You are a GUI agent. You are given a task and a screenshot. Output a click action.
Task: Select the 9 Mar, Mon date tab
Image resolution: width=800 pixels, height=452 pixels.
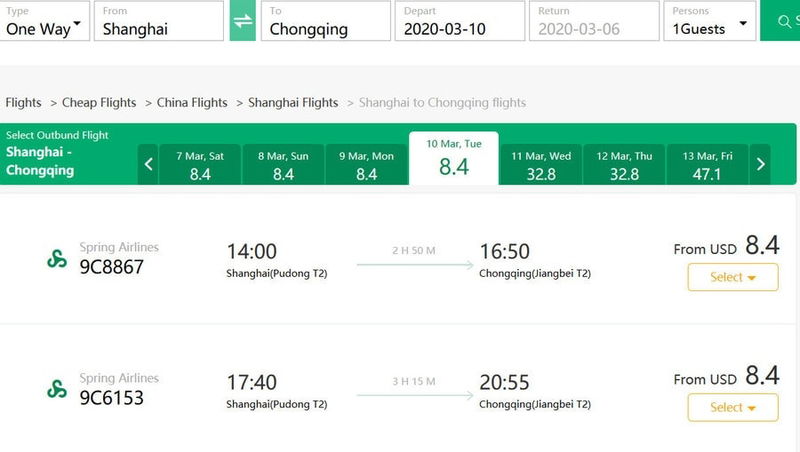pyautogui.click(x=366, y=164)
